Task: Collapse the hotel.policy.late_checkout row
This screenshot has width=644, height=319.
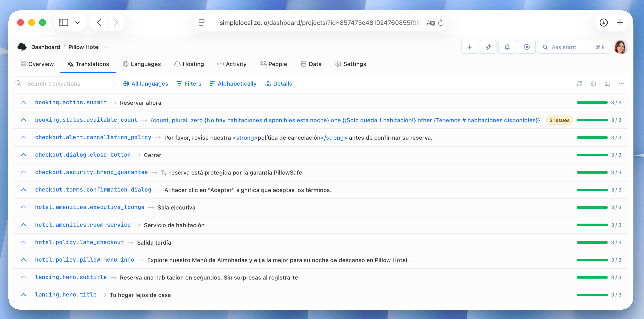Action: tap(23, 242)
